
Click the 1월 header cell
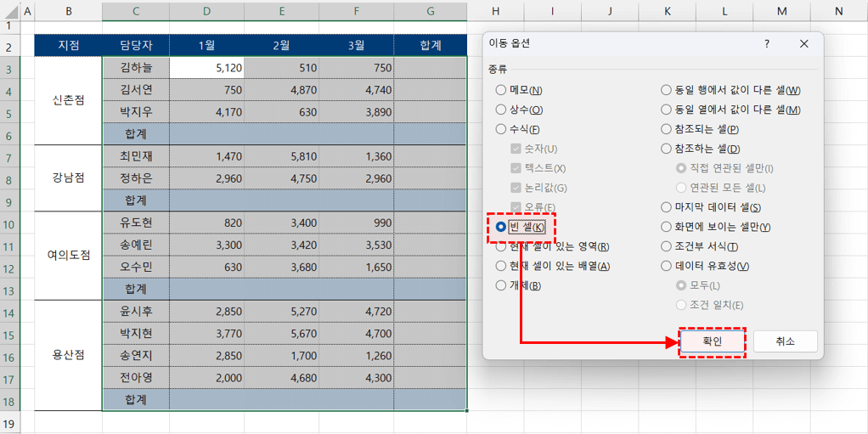point(206,45)
